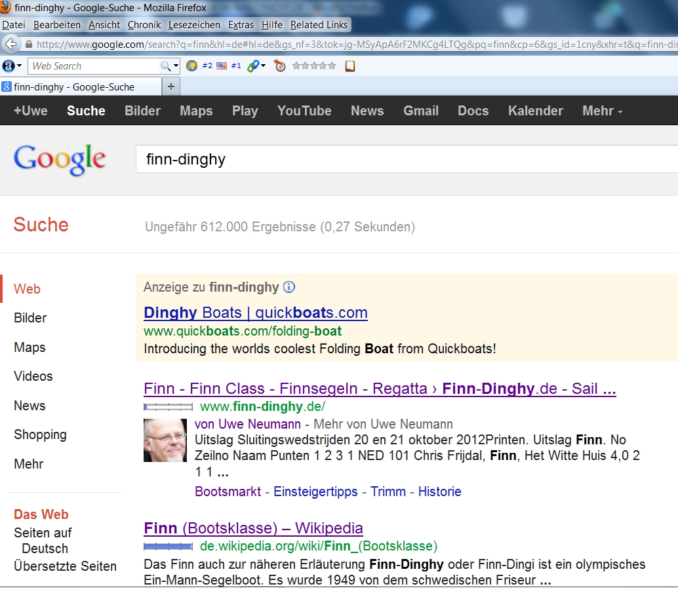The height and width of the screenshot is (616, 678).
Task: Open the Finn-Dinghy.de result title
Action: 380,389
